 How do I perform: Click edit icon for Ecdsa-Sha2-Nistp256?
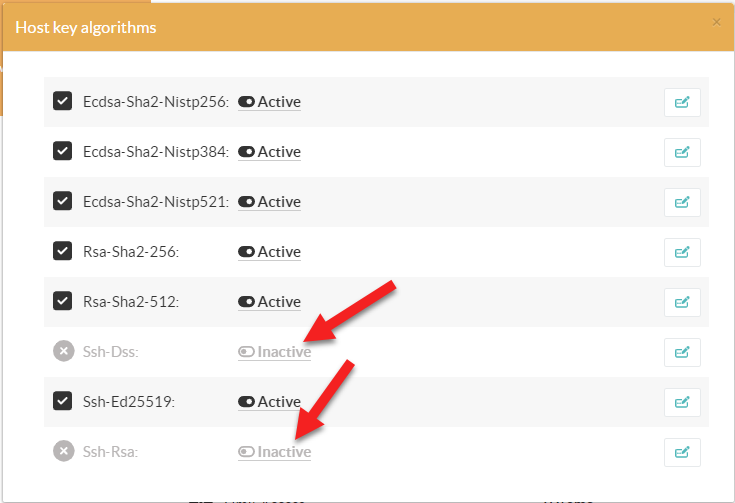click(x=682, y=102)
